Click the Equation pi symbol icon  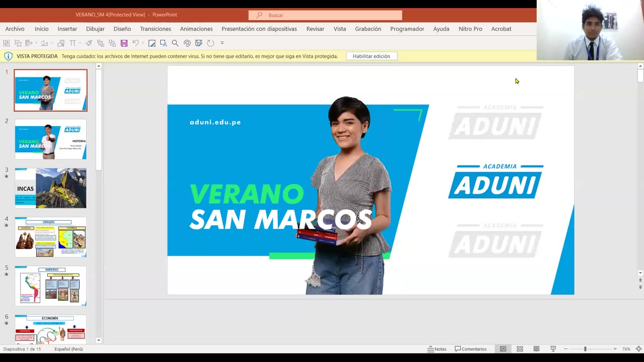tap(72, 43)
